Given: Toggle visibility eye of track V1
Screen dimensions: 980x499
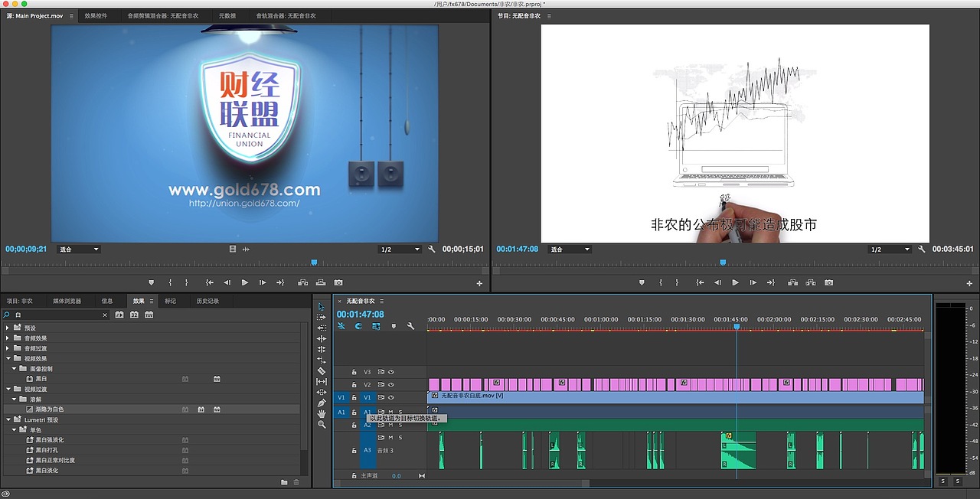Looking at the screenshot, I should coord(390,397).
